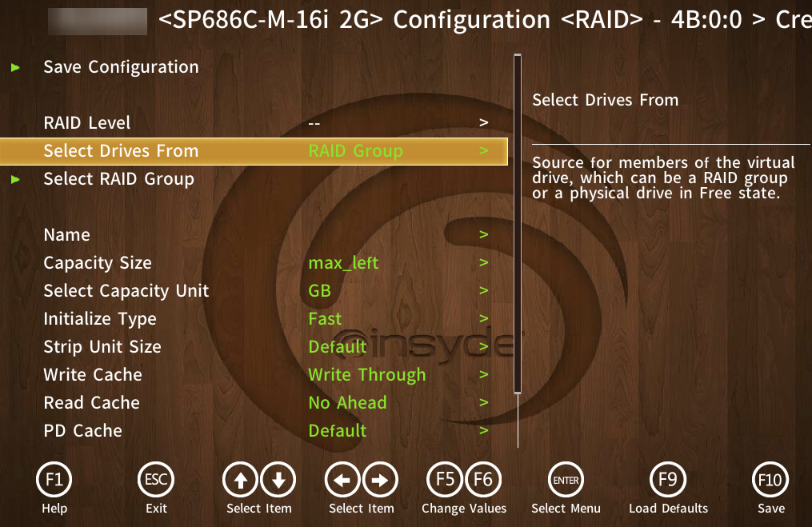
Task: Click the max_left capacity value
Action: [x=343, y=263]
